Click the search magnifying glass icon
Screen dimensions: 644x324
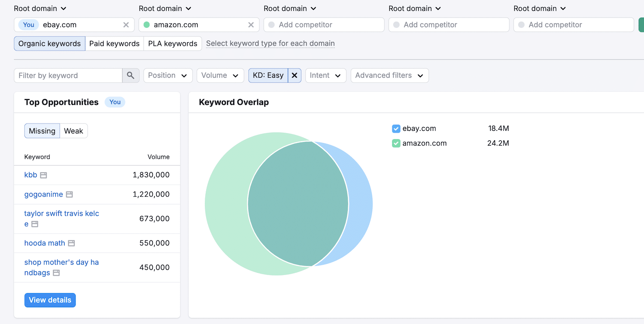tap(131, 75)
